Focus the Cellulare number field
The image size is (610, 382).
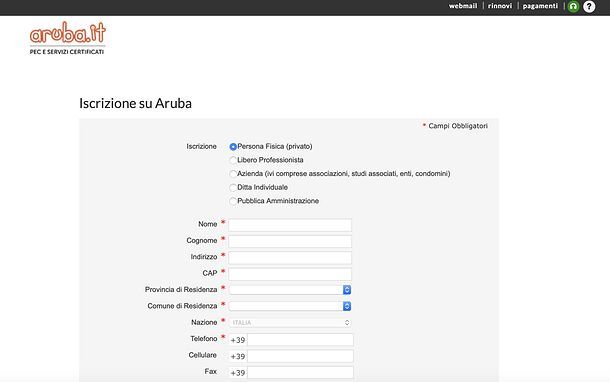[300, 356]
